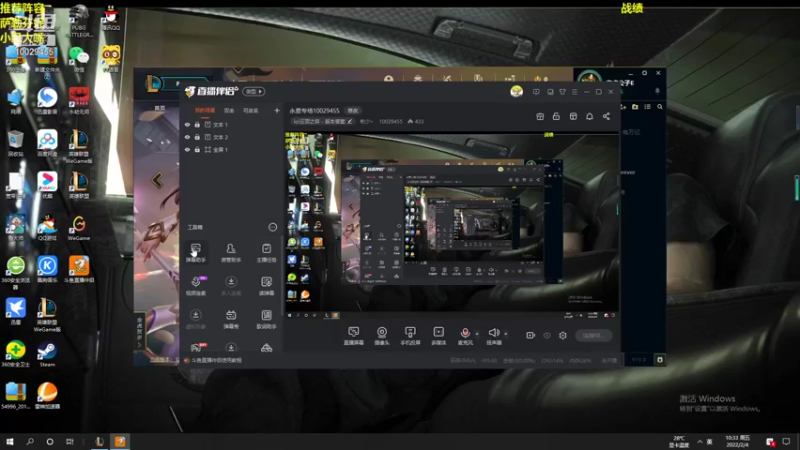
Task: Click the start streaming button
Action: pos(593,335)
